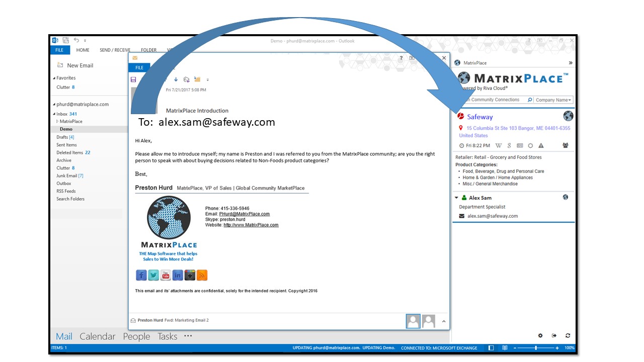Switch to Normal view in status bar
The height and width of the screenshot is (362, 644).
(492, 348)
